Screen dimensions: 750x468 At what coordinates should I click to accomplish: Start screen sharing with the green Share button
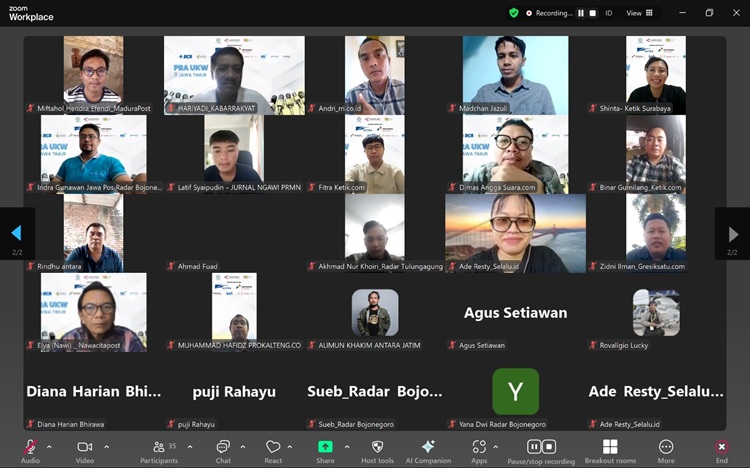(x=325, y=447)
